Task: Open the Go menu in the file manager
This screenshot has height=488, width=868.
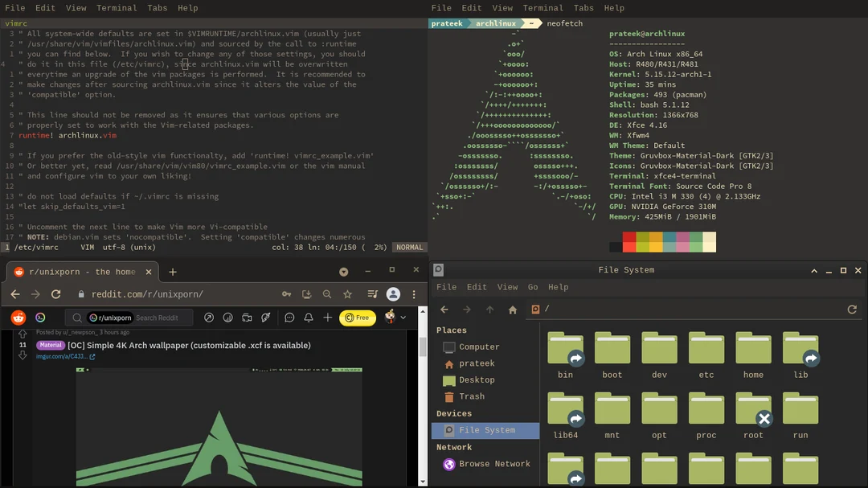Action: (x=533, y=287)
